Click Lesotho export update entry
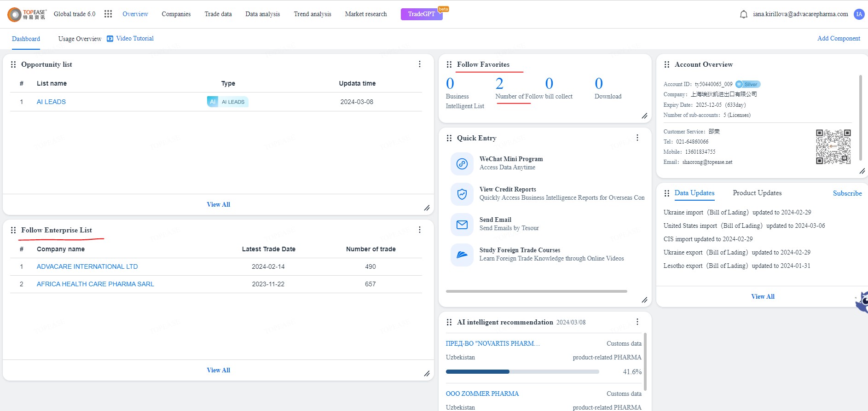The image size is (868, 411). [737, 266]
